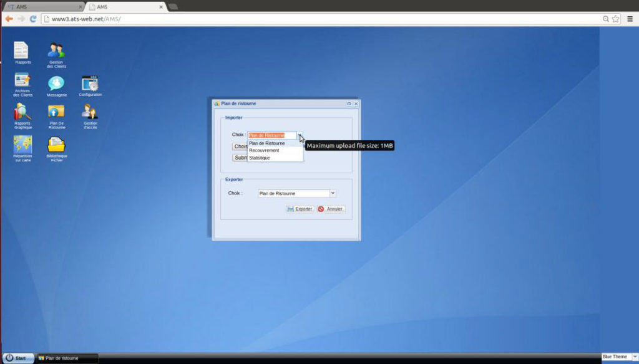Launch the Messagerie icon
The height and width of the screenshot is (364, 639).
(56, 84)
